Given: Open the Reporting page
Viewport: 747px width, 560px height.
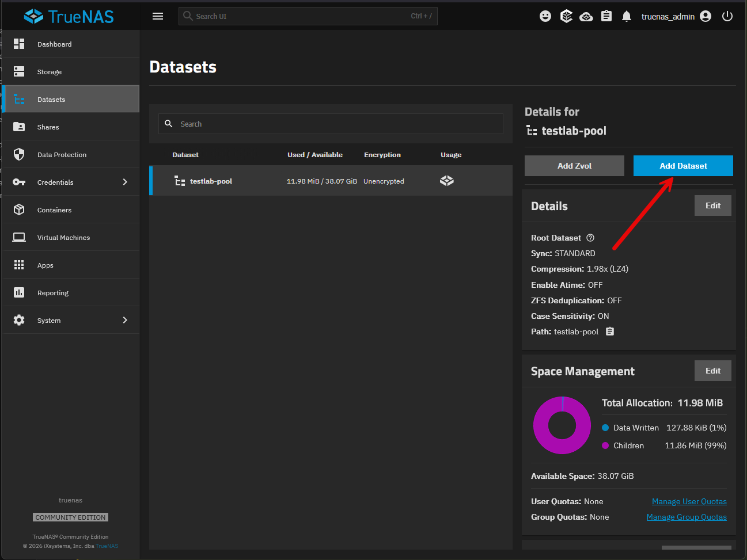Looking at the screenshot, I should click(x=71, y=293).
